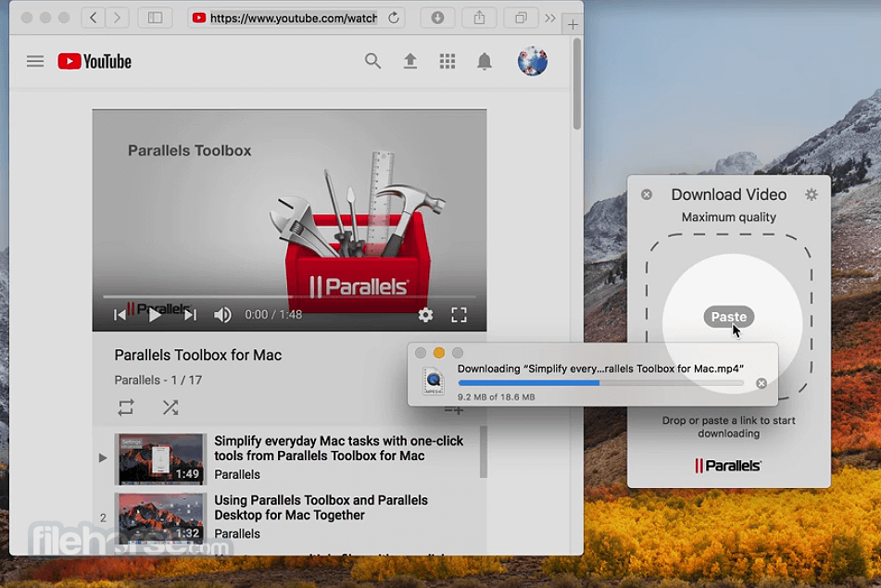The height and width of the screenshot is (588, 881).
Task: Seek on the video progress bar
Action: [289, 296]
